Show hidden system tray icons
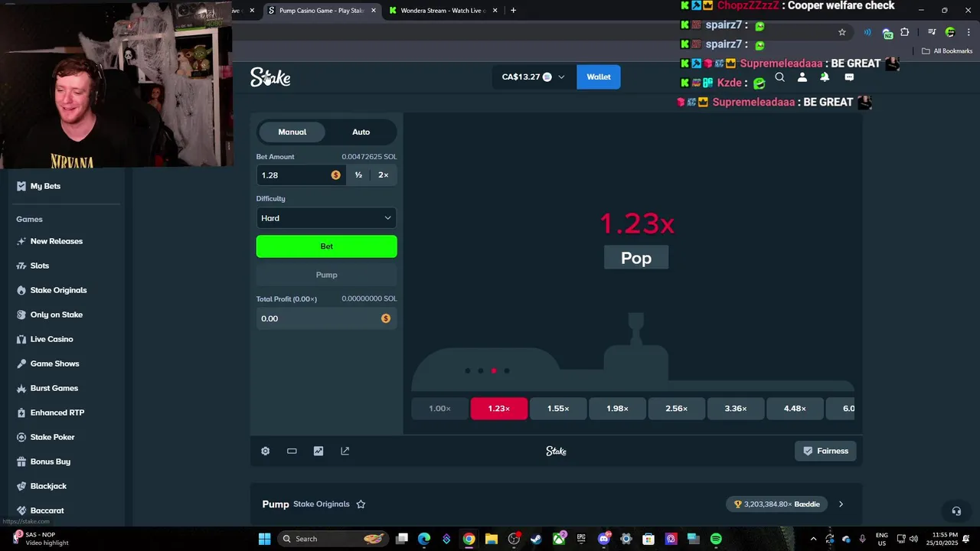Image resolution: width=980 pixels, height=551 pixels. tap(813, 539)
